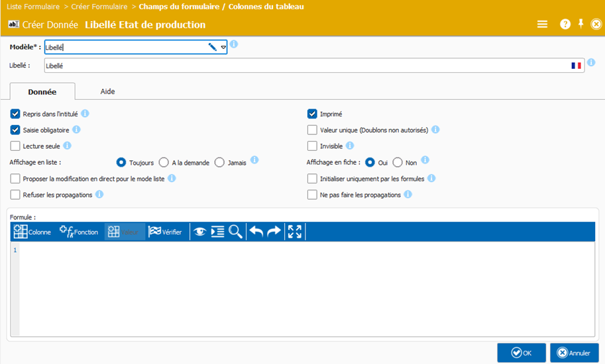Expand the formula editor to fullscreen
Image resolution: width=605 pixels, height=364 pixels.
(x=295, y=232)
